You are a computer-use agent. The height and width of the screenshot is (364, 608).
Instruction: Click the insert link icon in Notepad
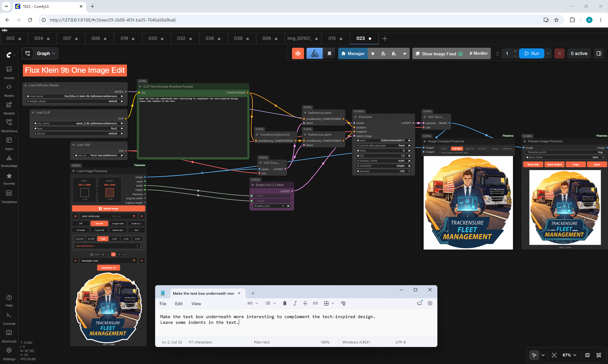click(x=315, y=303)
